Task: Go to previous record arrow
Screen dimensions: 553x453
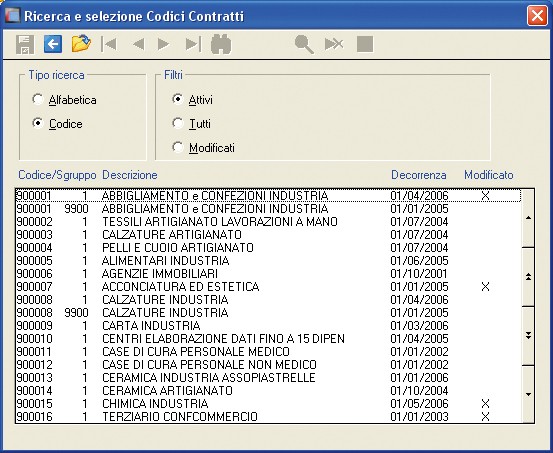Action: coord(139,44)
